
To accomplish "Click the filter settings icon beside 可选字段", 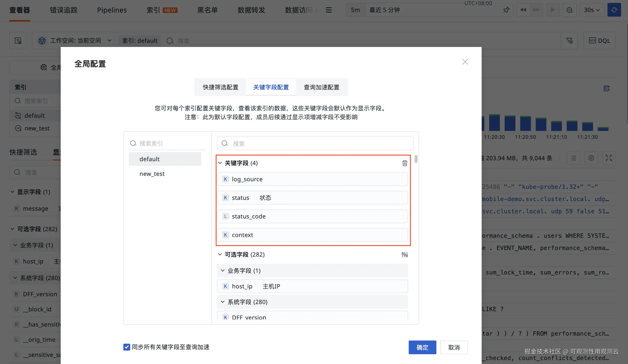I will (x=405, y=254).
